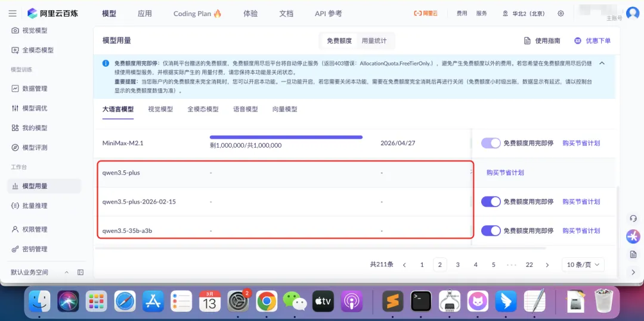Switch to the 用量统计 tab
The image size is (644, 321).
[374, 40]
